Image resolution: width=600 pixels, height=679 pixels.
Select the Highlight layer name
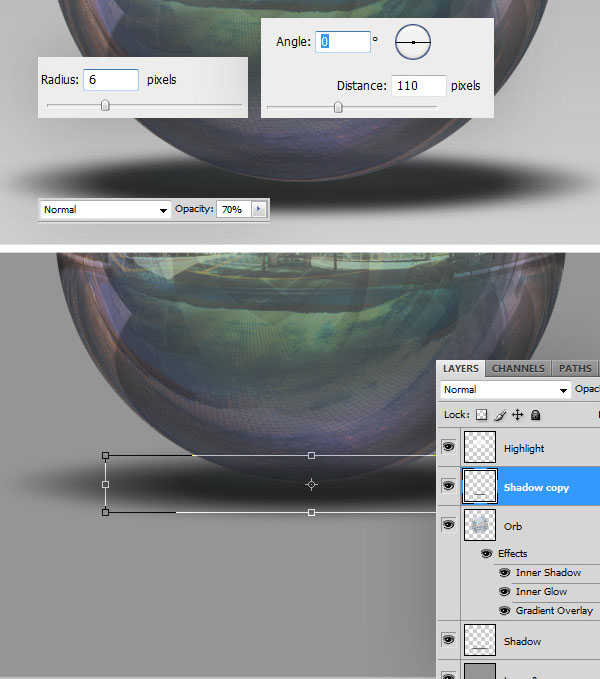tap(524, 449)
